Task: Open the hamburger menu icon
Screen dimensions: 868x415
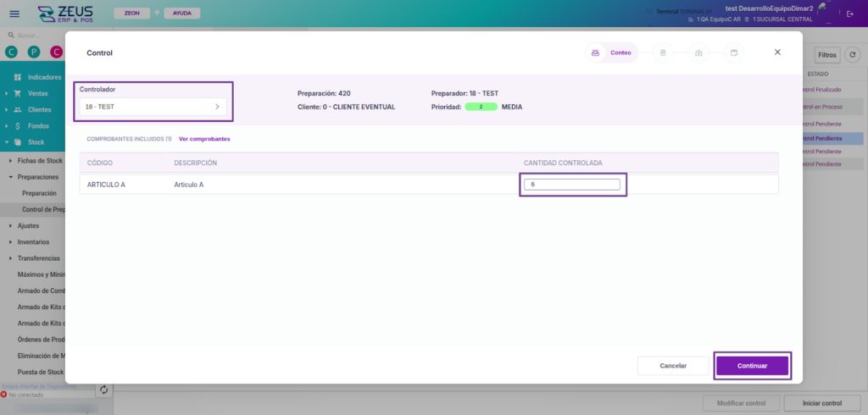Action: 14,14
